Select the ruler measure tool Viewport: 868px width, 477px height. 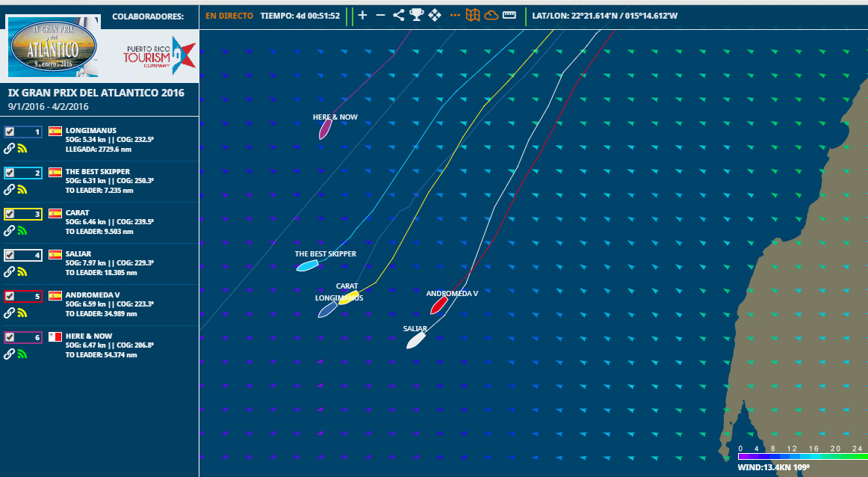[509, 15]
